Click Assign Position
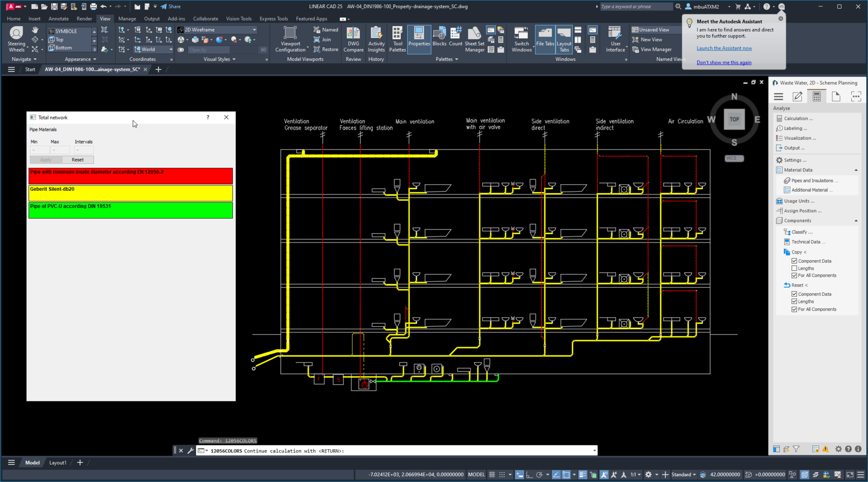The height and width of the screenshot is (482, 868). [799, 211]
